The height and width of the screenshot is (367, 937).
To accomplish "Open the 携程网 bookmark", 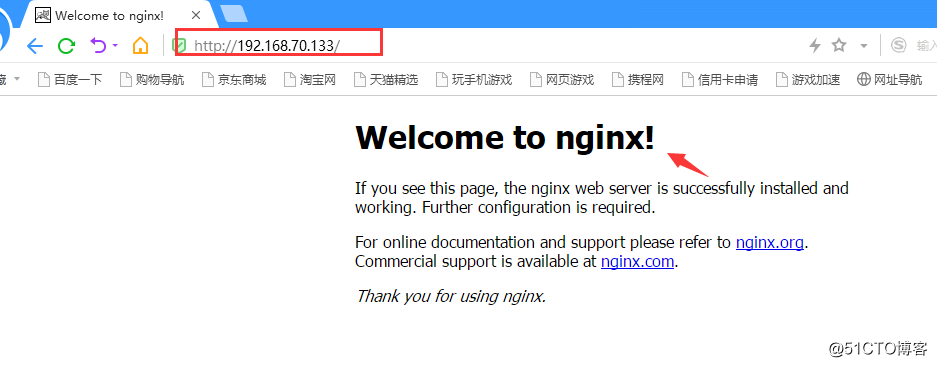I will [x=638, y=79].
